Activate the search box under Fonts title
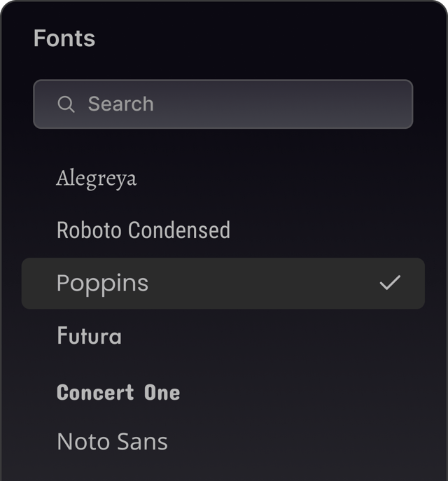Image resolution: width=448 pixels, height=481 pixels. click(223, 104)
